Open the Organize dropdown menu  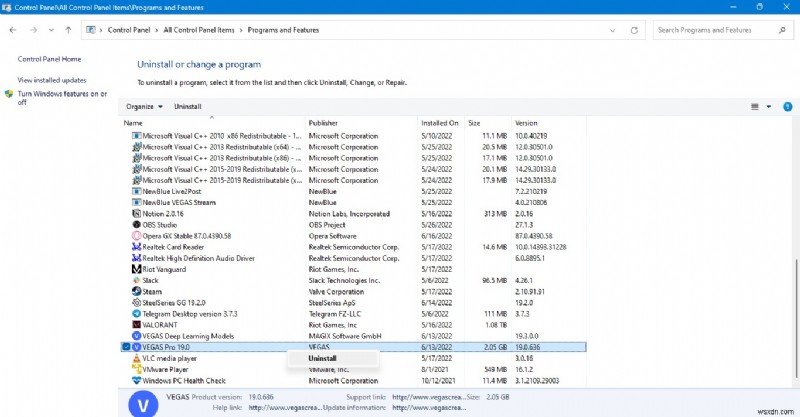point(143,106)
